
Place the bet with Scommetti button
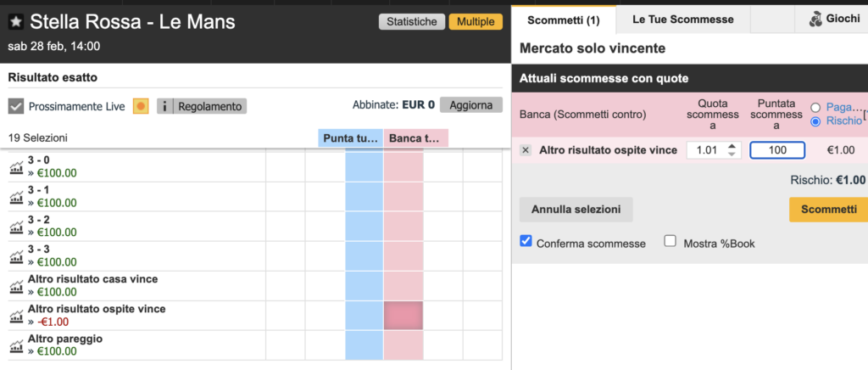pyautogui.click(x=829, y=210)
